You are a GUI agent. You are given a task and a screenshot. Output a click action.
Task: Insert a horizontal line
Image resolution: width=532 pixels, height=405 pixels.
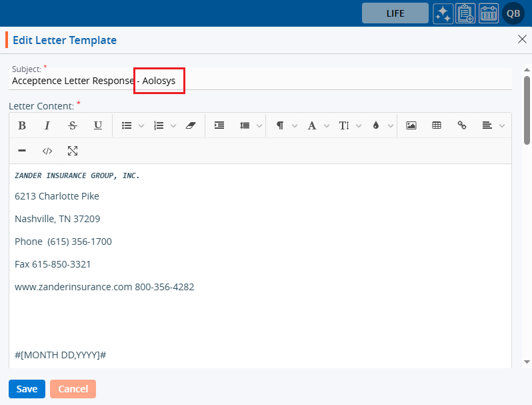click(x=22, y=151)
